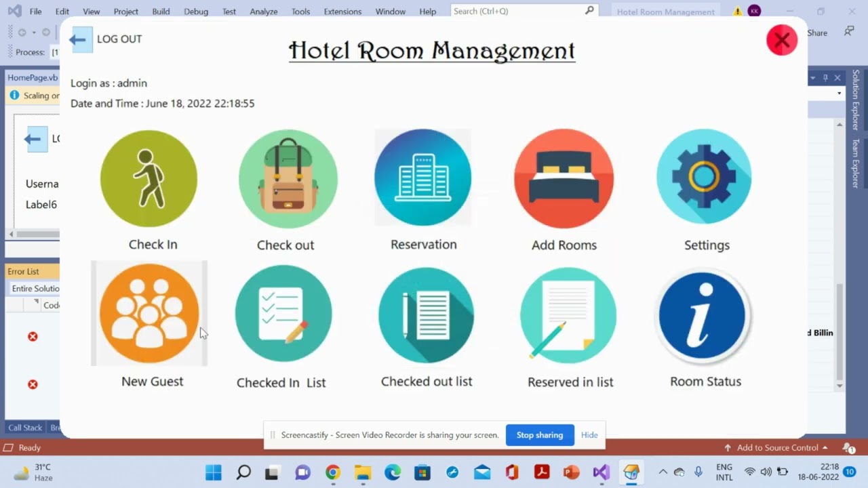
Task: Open the Reservation building icon
Action: (422, 178)
